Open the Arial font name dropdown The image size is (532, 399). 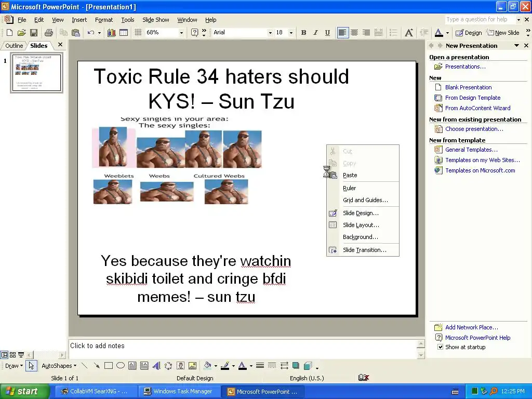[x=270, y=33]
